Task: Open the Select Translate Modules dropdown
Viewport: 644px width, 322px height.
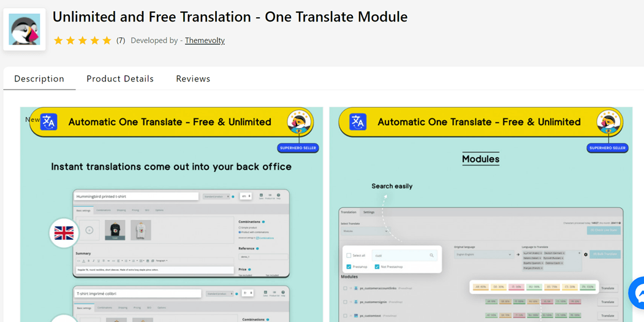Action: coord(365,231)
